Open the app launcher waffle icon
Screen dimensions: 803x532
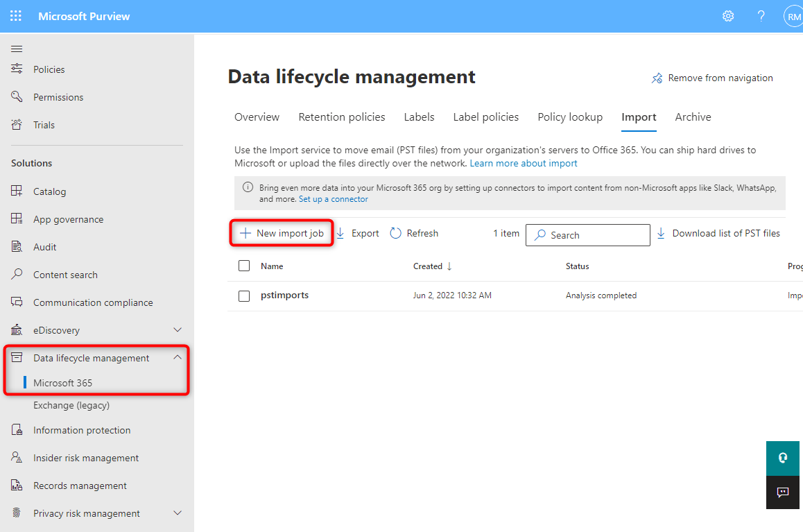point(15,16)
